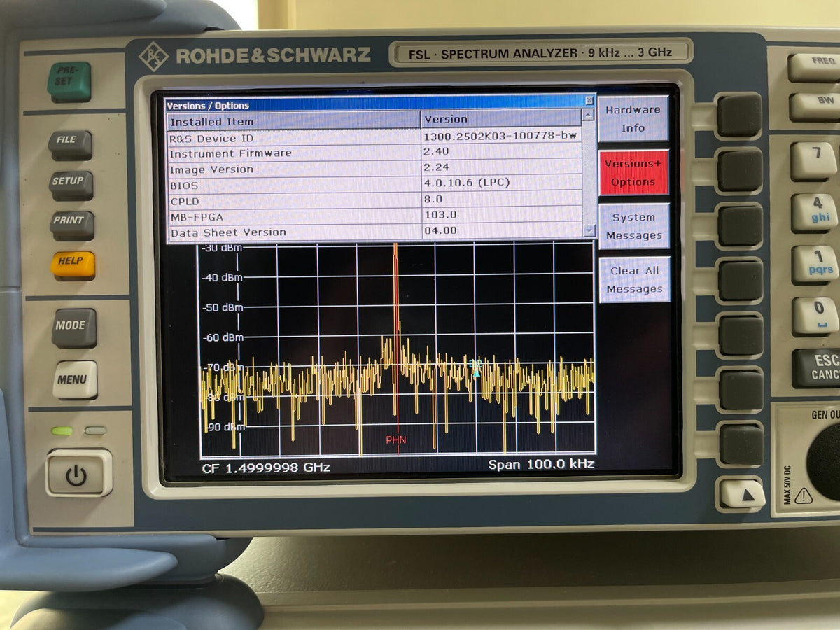This screenshot has width=840, height=630.
Task: Select the Data Sheet Version row
Action: [374, 232]
